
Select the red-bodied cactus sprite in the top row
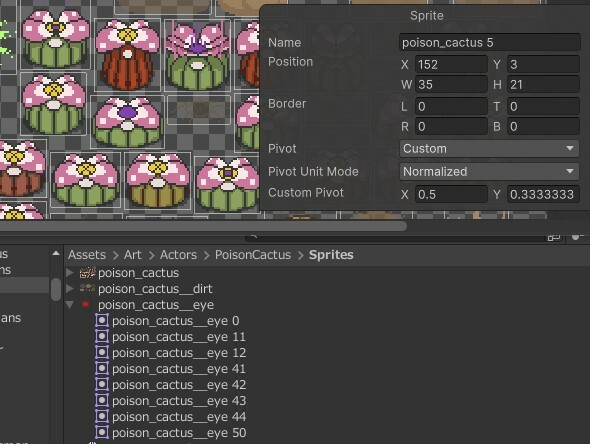127,56
